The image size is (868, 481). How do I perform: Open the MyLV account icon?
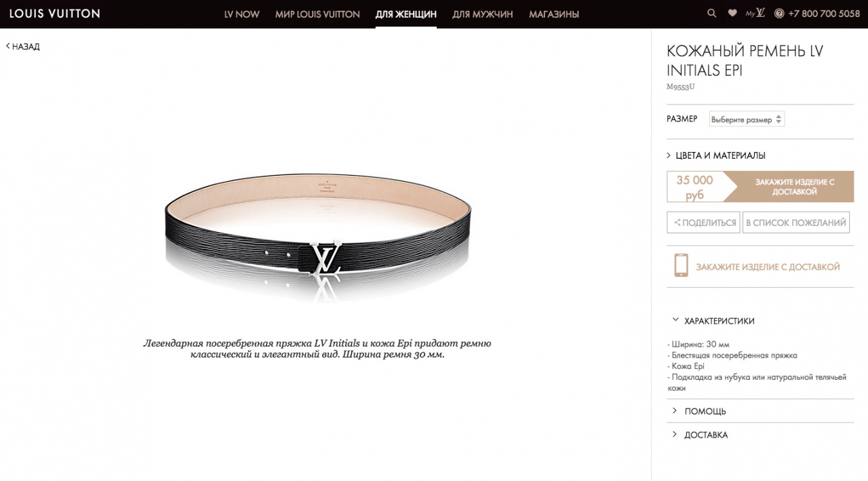tap(755, 13)
